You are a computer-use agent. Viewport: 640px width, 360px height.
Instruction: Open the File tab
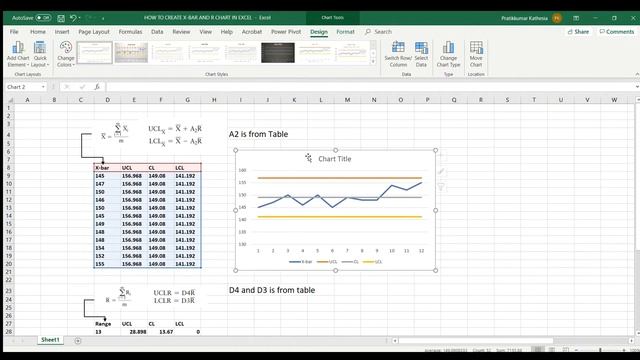point(14,31)
